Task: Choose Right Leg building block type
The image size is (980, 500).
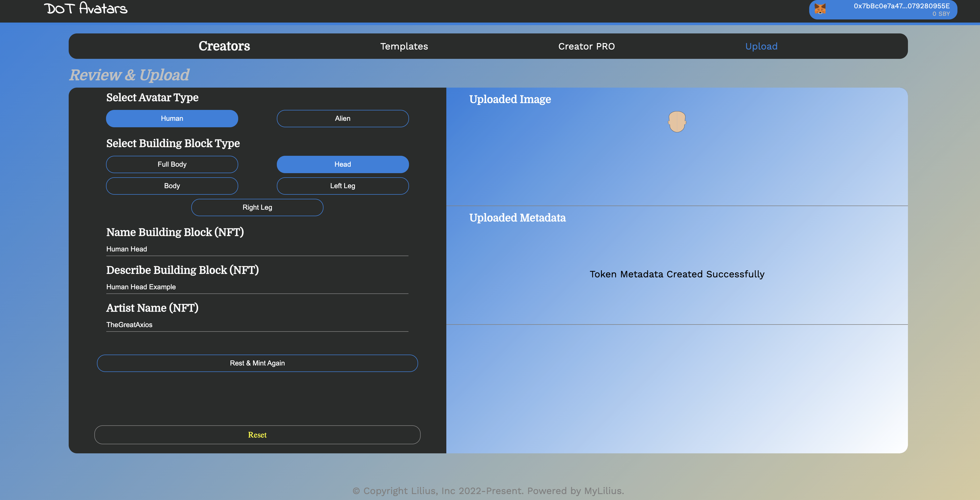Action: coord(257,207)
